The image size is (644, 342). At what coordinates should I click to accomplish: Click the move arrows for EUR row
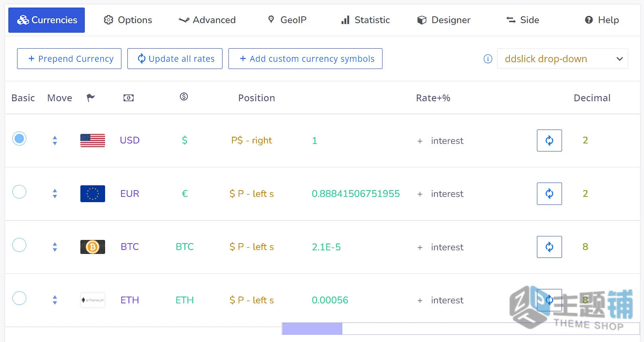tap(55, 194)
